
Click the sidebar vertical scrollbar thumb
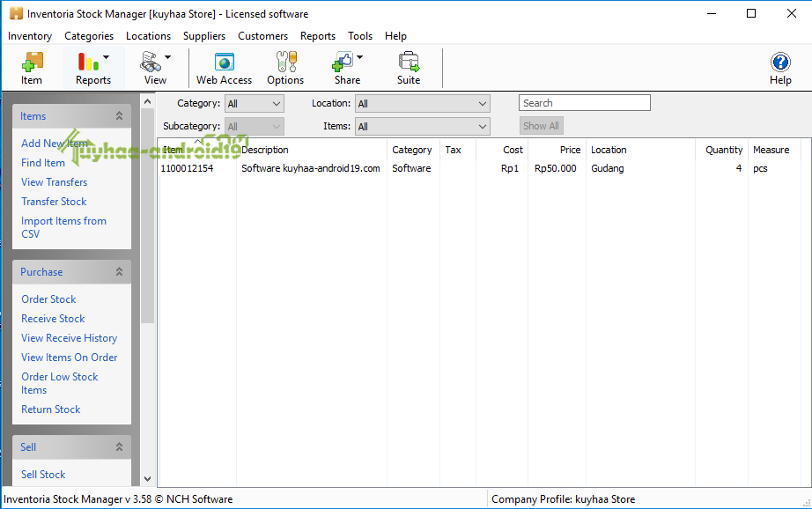(x=148, y=216)
